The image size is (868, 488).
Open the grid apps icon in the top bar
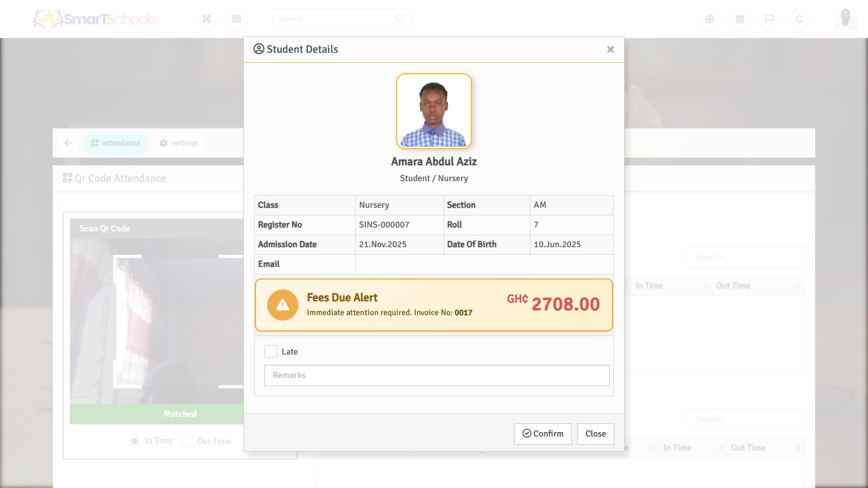(236, 19)
